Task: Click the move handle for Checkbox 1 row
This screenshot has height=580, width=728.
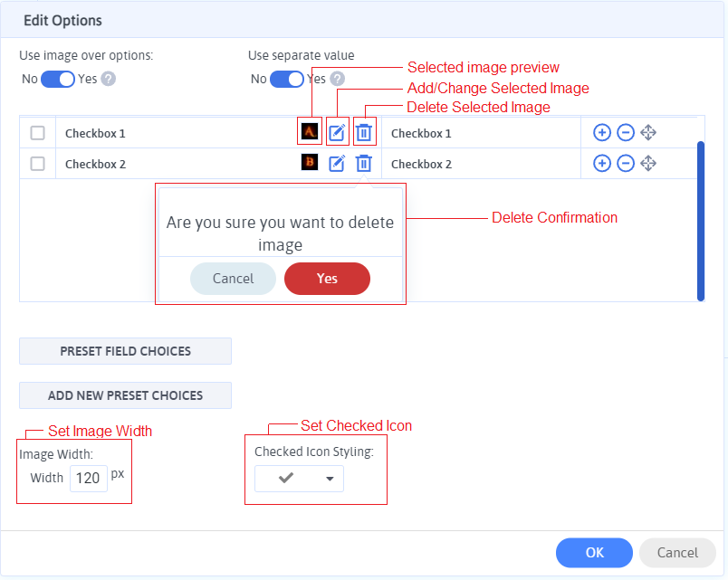Action: 648,133
